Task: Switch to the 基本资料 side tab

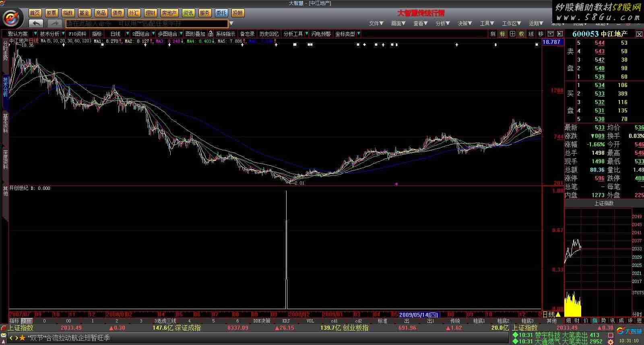Action: click(5, 123)
